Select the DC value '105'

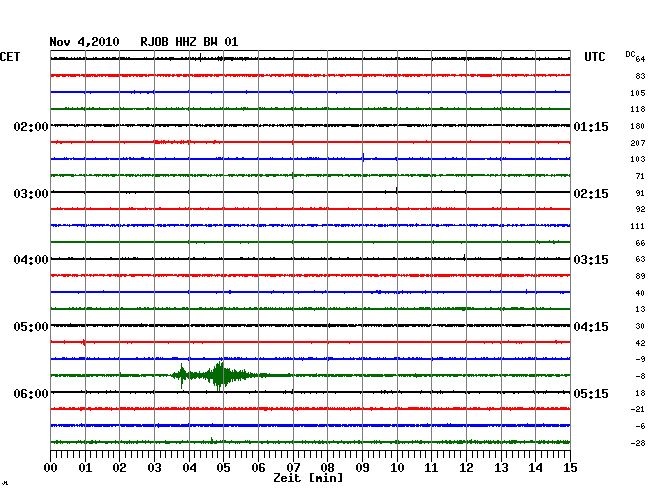coord(638,93)
